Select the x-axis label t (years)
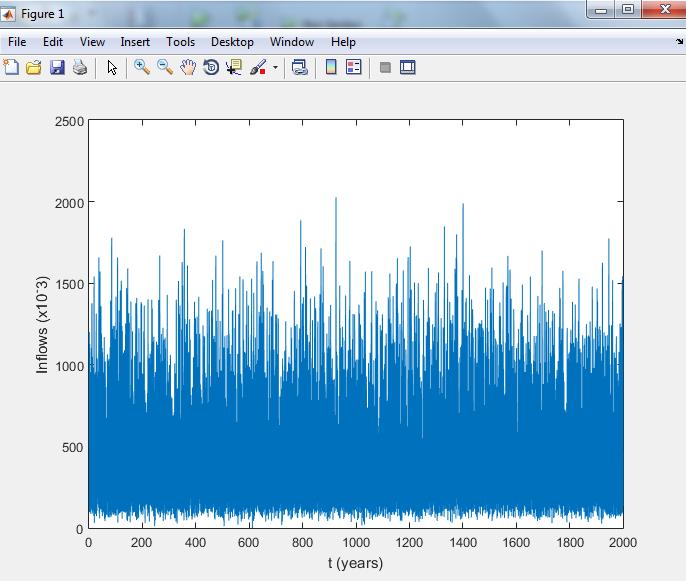This screenshot has width=686, height=581. (x=356, y=563)
